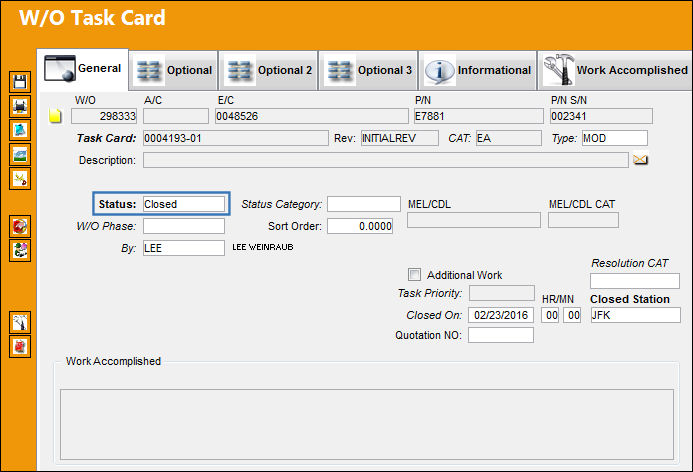Click the P/N field showing E7881
The height and width of the screenshot is (472, 693).
click(x=479, y=116)
